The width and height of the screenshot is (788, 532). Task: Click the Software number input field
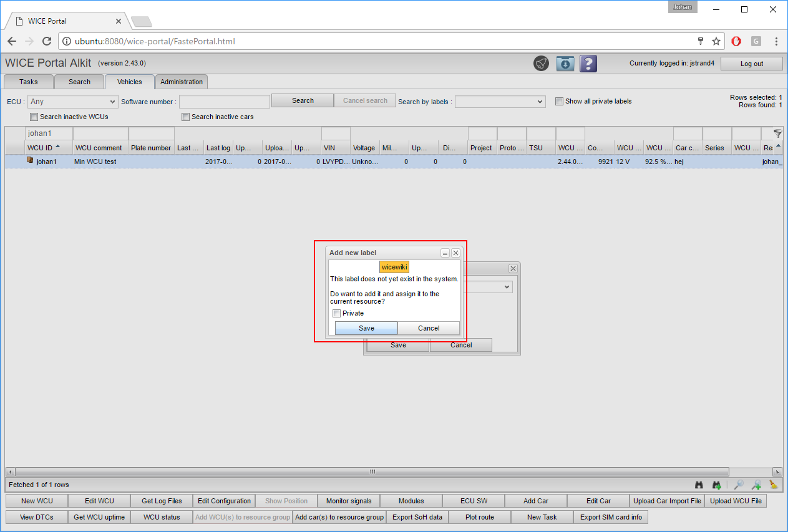[x=224, y=101]
